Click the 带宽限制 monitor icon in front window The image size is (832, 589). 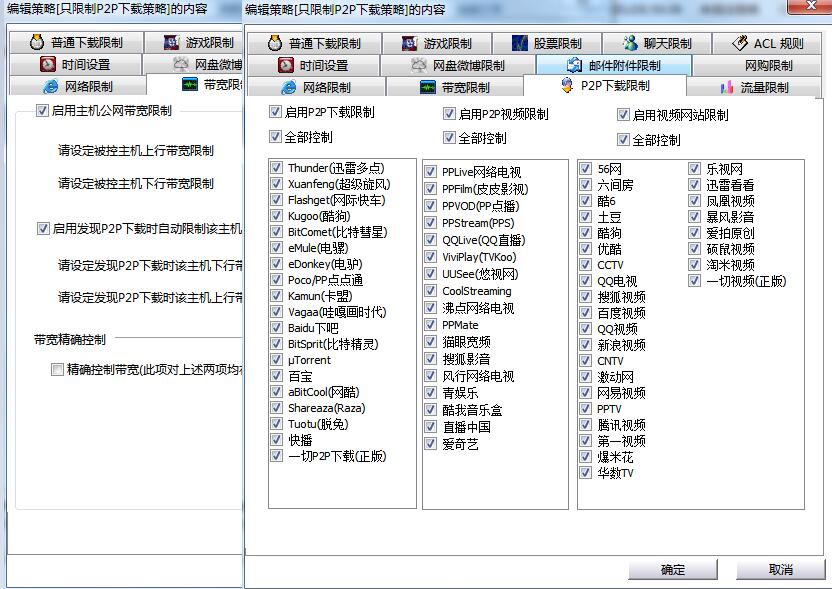[x=428, y=87]
